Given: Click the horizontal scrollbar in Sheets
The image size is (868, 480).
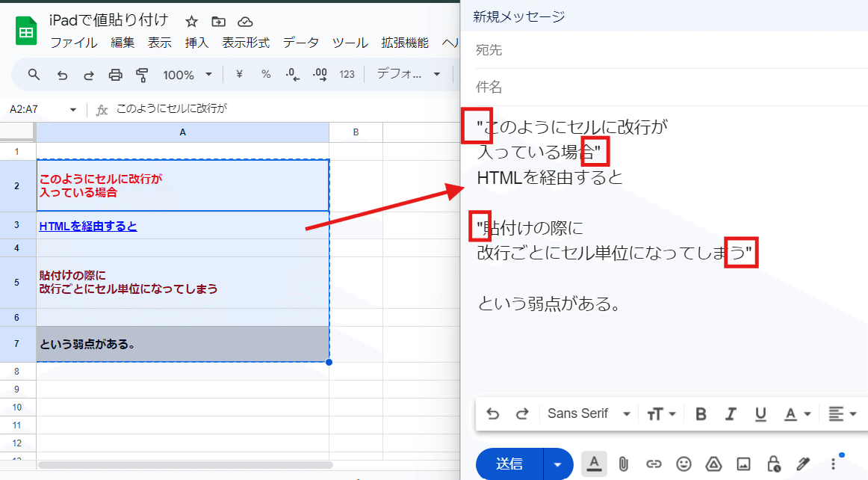Looking at the screenshot, I should click(185, 464).
